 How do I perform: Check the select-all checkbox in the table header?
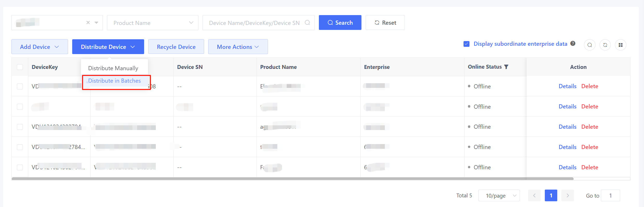(20, 67)
